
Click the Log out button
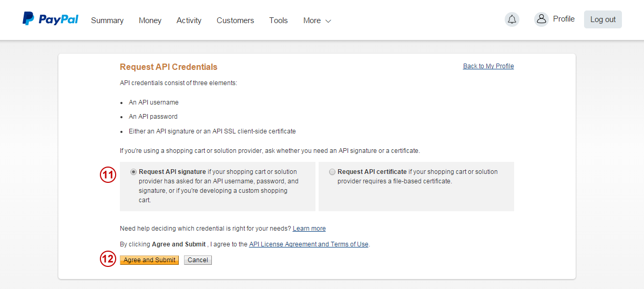[x=603, y=19]
